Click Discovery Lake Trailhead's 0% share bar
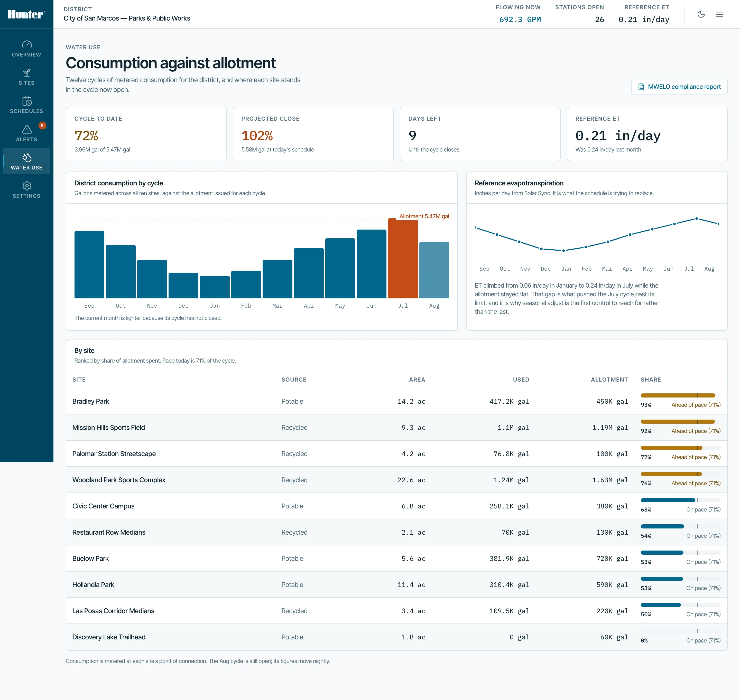740x700 pixels. (x=681, y=631)
